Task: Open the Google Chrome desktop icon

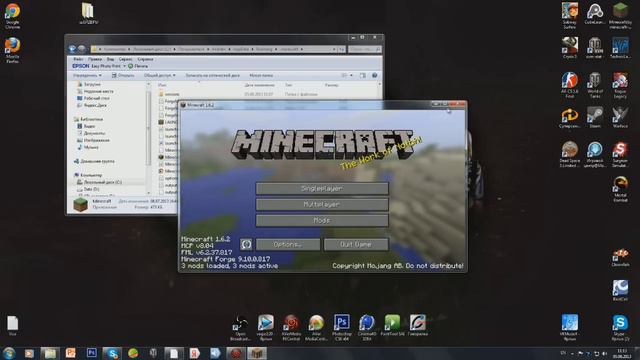Action: coord(12,16)
